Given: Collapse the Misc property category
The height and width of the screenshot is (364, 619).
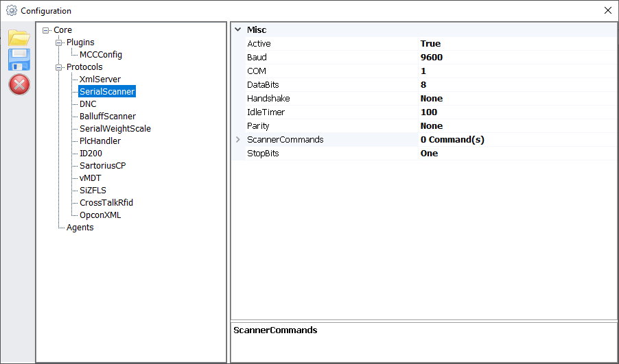Looking at the screenshot, I should [238, 30].
